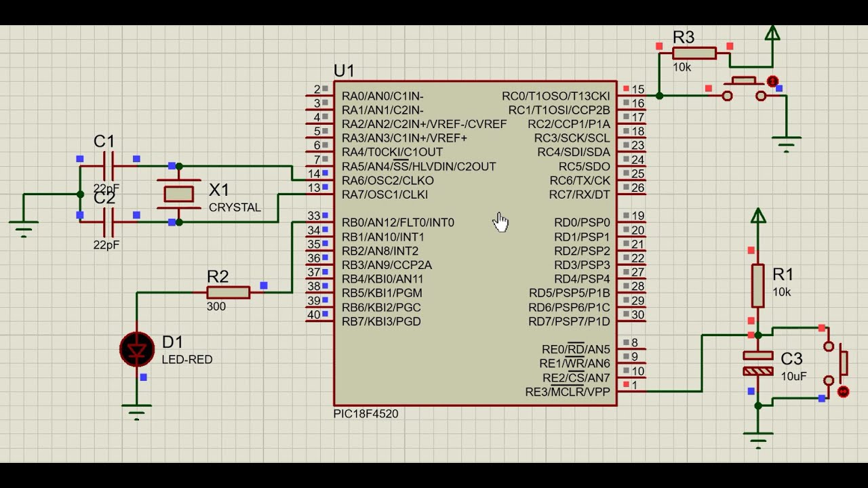
Task: Select the resistor R3 symbol
Action: (694, 53)
